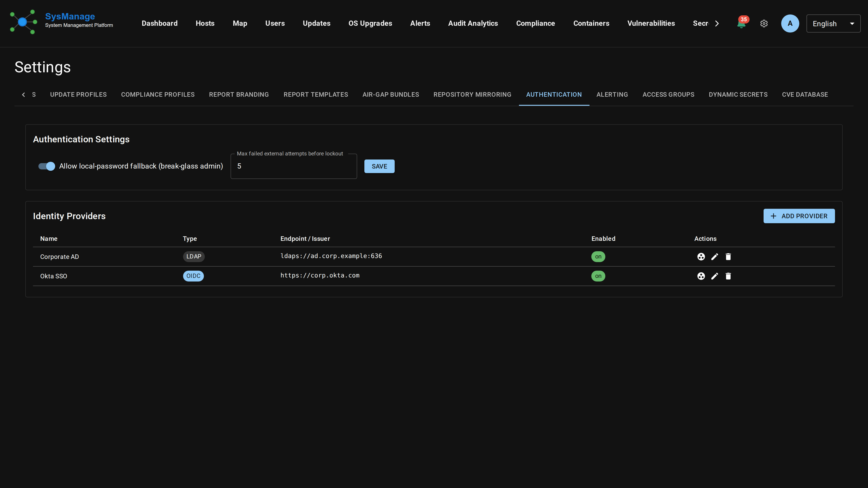The width and height of the screenshot is (868, 488).
Task: Open the notifications bell with 35 badge
Action: [x=741, y=23]
